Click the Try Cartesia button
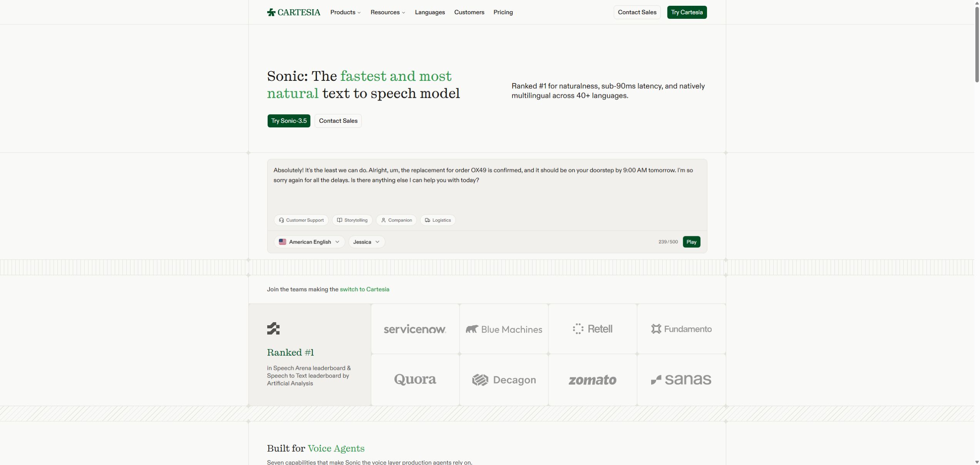980x465 pixels. pyautogui.click(x=687, y=12)
